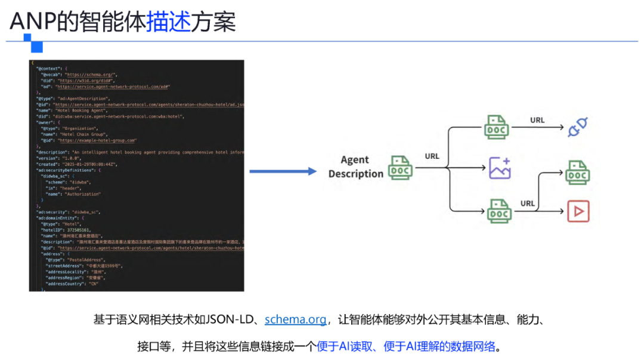Click the "name": "Authorization" code line
Screen dimensions: 644x363
(73, 194)
